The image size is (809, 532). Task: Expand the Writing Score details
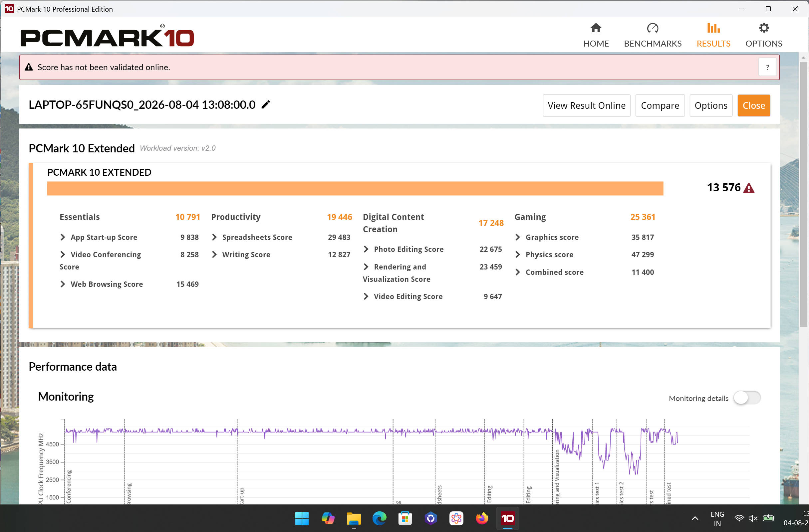[214, 255]
